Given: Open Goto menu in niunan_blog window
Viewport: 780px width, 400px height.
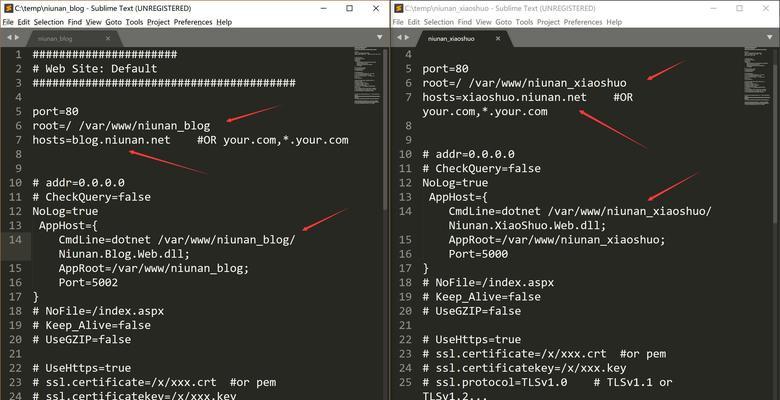Looking at the screenshot, I should [x=113, y=22].
